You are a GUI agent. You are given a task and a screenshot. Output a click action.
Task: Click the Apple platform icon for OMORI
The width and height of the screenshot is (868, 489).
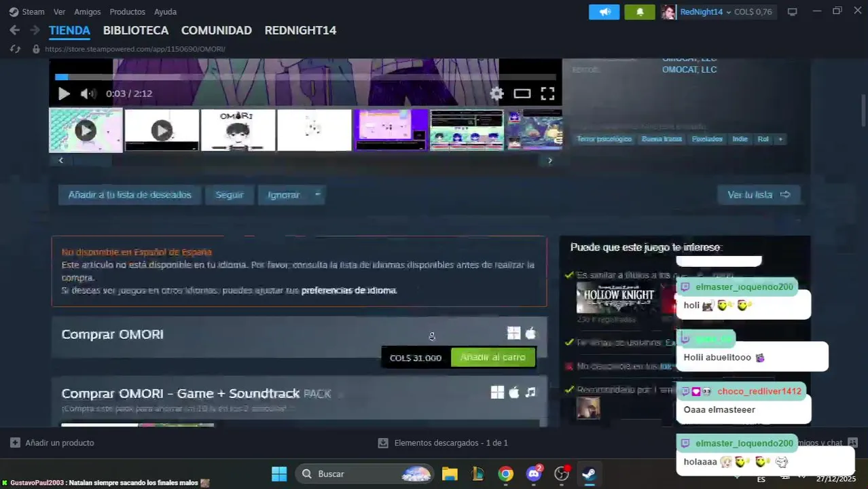pos(530,333)
